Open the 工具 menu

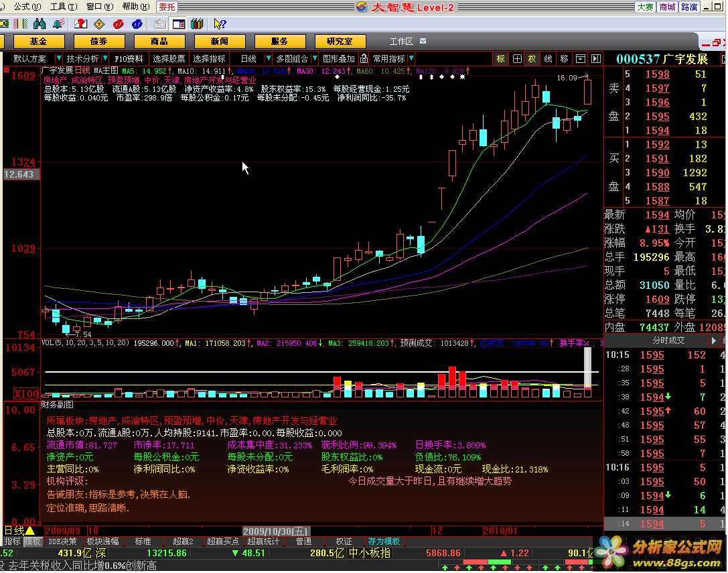(64, 7)
